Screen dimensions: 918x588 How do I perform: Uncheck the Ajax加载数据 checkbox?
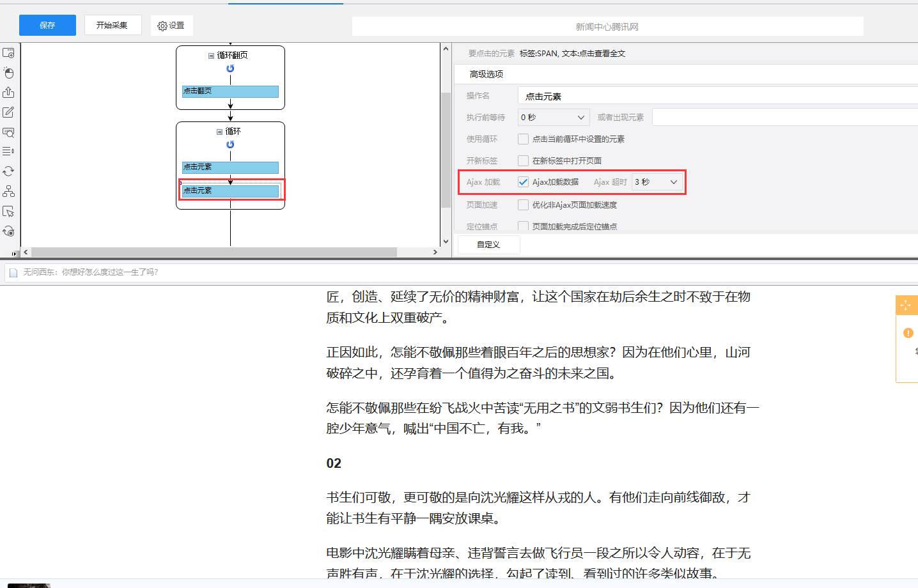(523, 182)
